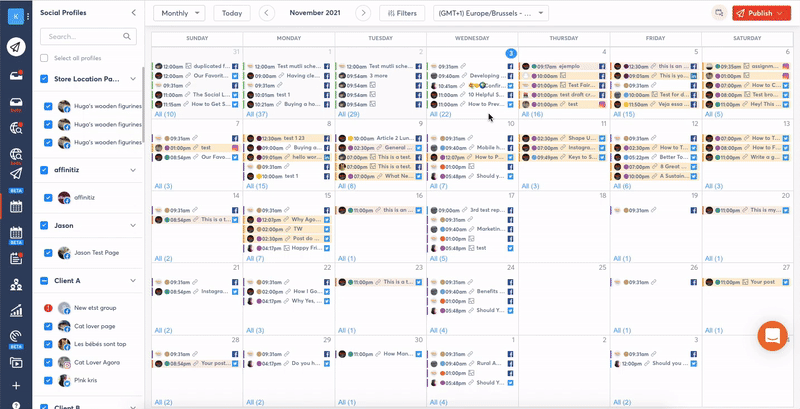Click the Instagram badge on Thursday 4 test post
This screenshot has width=800, height=409.
tap(602, 104)
